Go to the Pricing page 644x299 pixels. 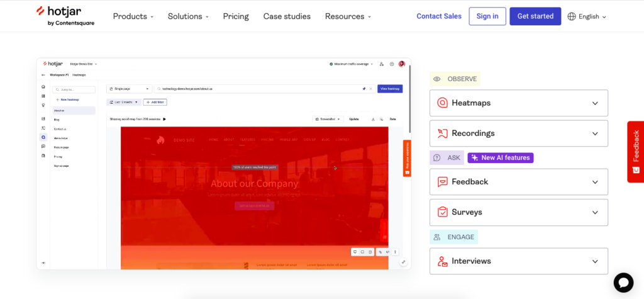pyautogui.click(x=236, y=16)
